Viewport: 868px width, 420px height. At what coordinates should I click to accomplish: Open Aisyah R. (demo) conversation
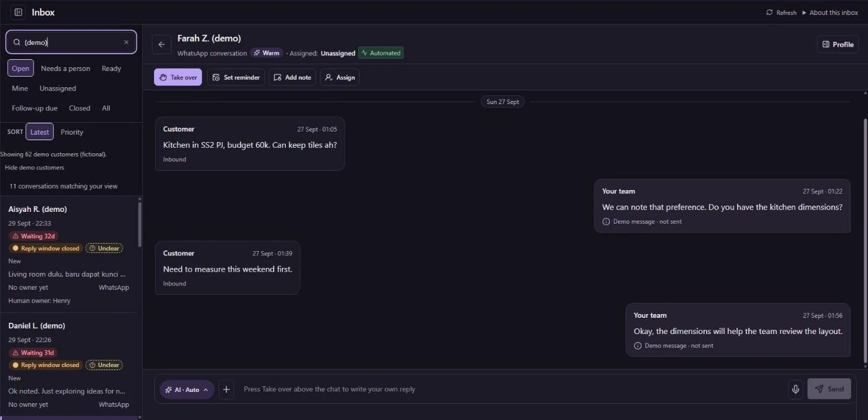[69, 254]
